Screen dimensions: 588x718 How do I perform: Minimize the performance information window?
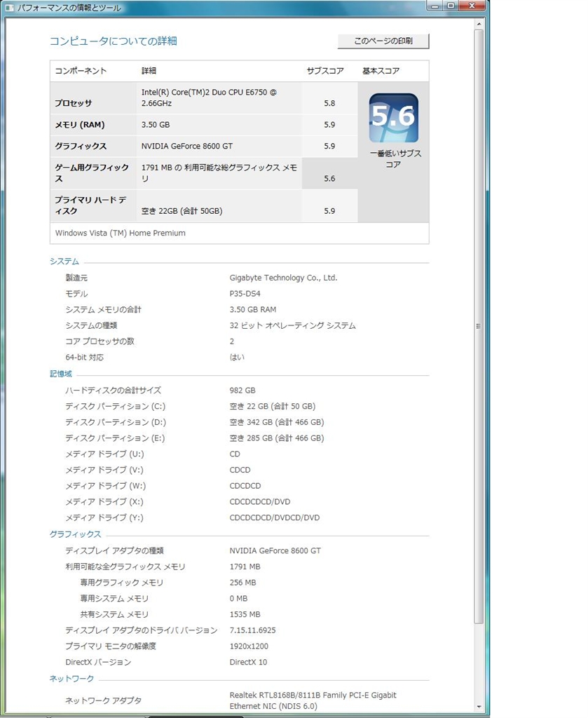pos(435,6)
